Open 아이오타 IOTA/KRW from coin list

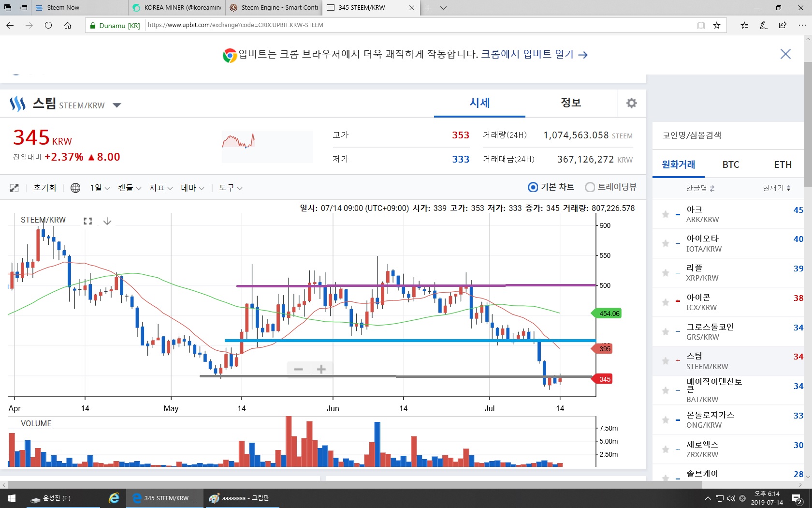(728, 243)
